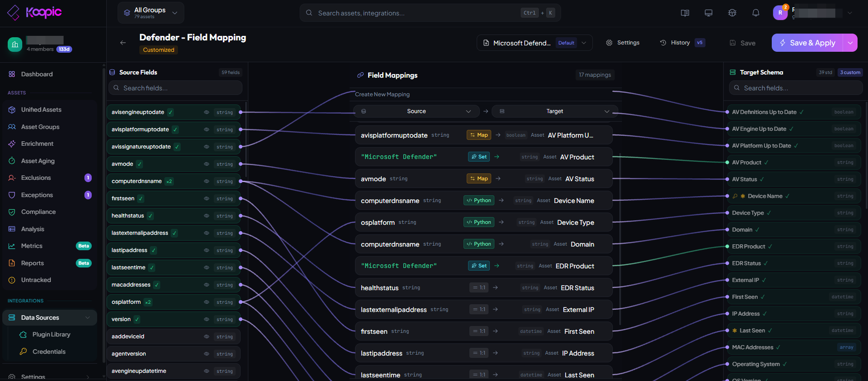Click the monitor display icon in top bar
This screenshot has height=381, width=868.
click(x=709, y=13)
